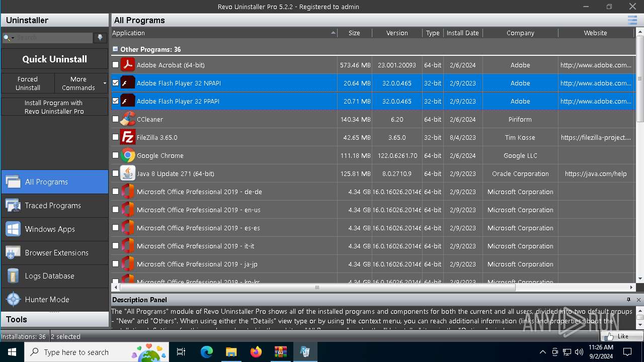
Task: Click the Adobe Flash Player 32 PPAPI icon
Action: pos(128,101)
